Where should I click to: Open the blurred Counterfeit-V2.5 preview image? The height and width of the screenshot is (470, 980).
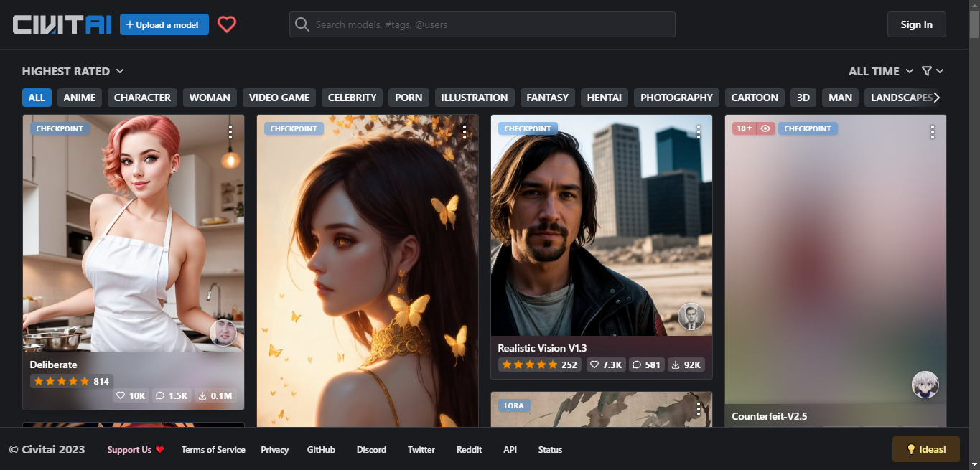pos(836,259)
